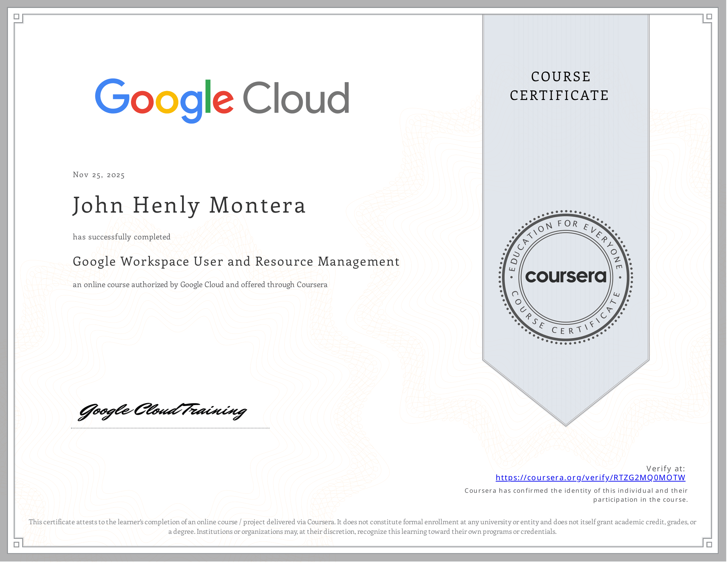728x563 pixels.
Task: Click the recipient name John Henly Montera
Action: tap(189, 205)
